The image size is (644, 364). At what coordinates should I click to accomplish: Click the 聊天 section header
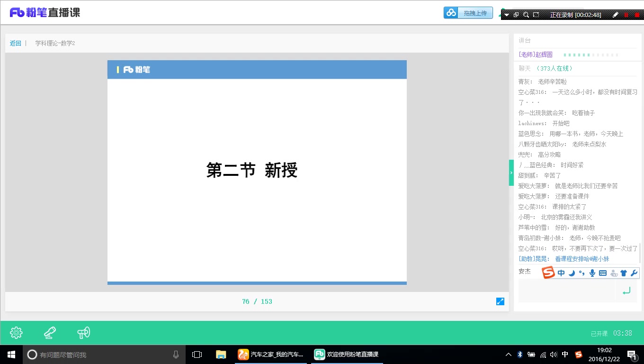[x=525, y=69]
